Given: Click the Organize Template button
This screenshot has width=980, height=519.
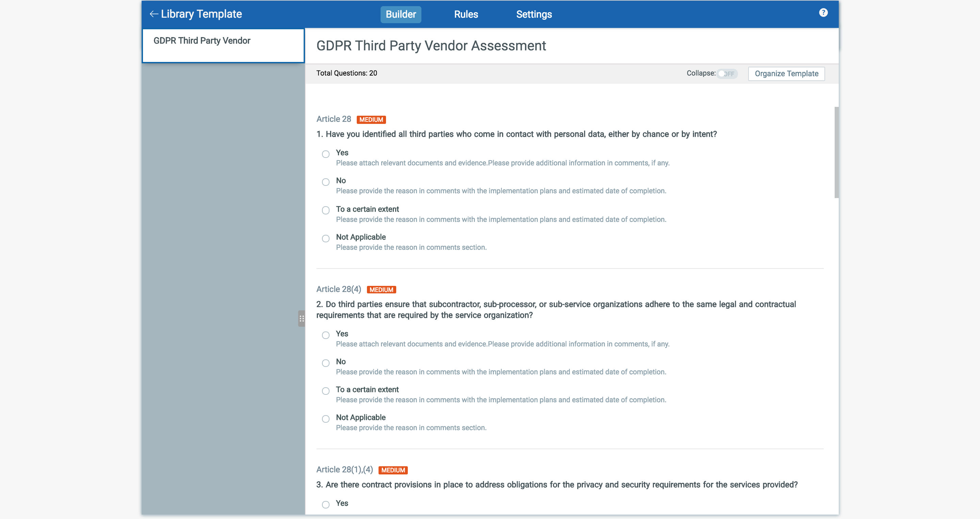Looking at the screenshot, I should click(x=786, y=74).
